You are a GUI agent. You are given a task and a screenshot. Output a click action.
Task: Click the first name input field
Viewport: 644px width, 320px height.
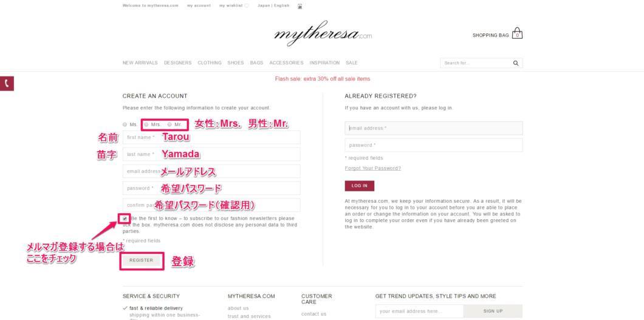point(211,137)
